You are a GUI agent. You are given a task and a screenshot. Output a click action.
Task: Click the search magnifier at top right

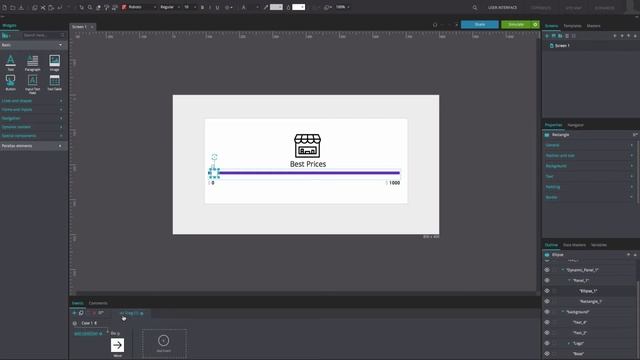tap(475, 7)
